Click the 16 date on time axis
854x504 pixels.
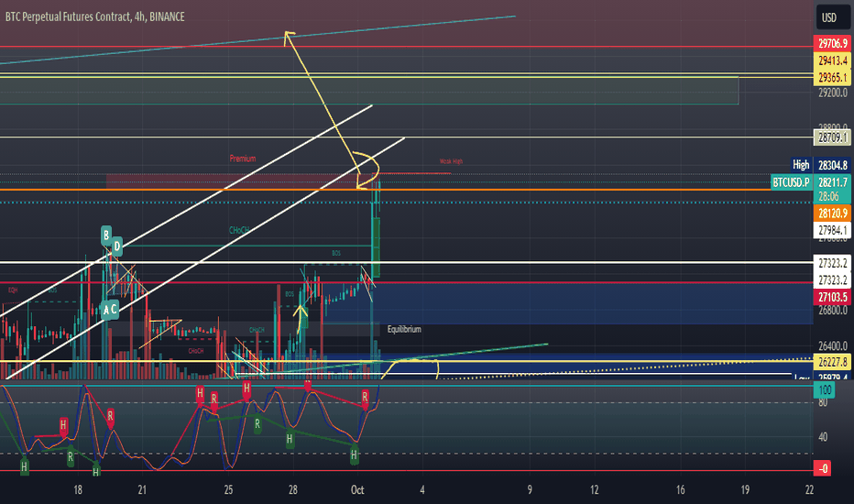(x=680, y=489)
